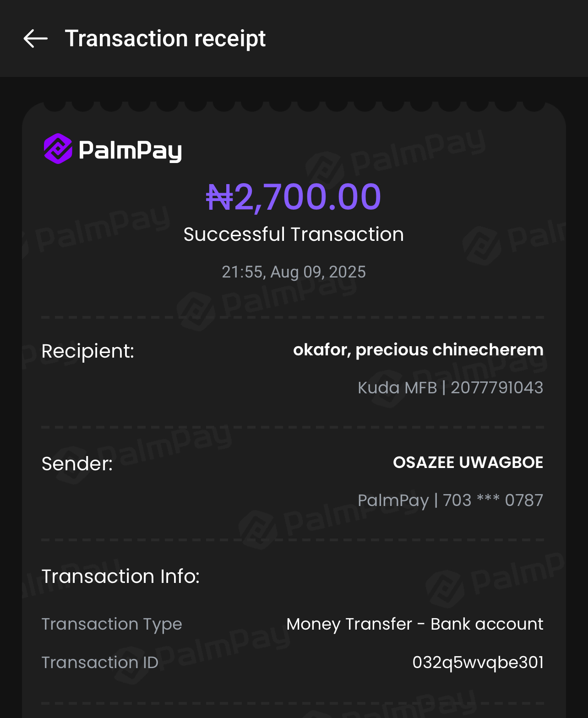Click the Transaction receipt header title

[x=165, y=38]
